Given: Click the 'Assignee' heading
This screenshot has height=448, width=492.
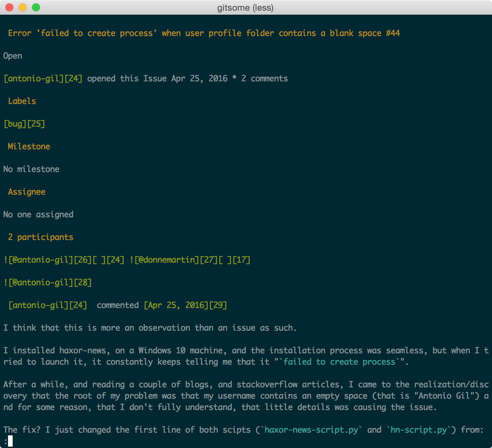Looking at the screenshot, I should pos(27,192).
